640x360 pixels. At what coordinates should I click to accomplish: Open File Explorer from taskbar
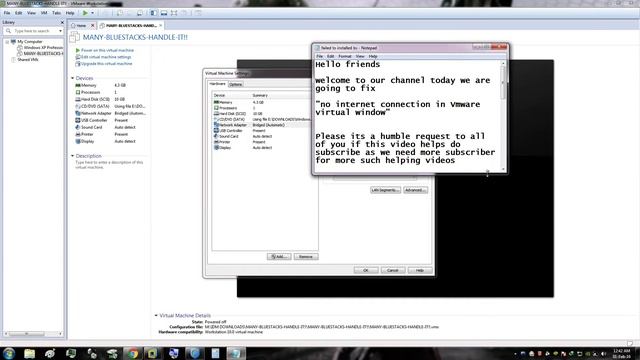(29, 353)
